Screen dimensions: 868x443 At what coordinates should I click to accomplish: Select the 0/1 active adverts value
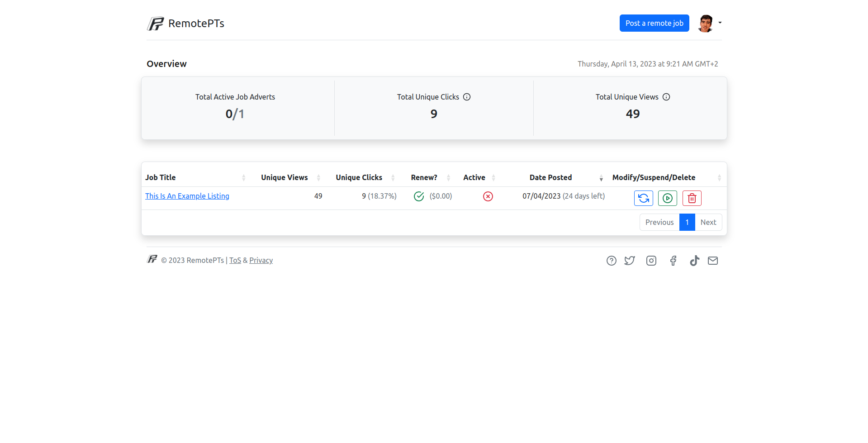pyautogui.click(x=235, y=114)
